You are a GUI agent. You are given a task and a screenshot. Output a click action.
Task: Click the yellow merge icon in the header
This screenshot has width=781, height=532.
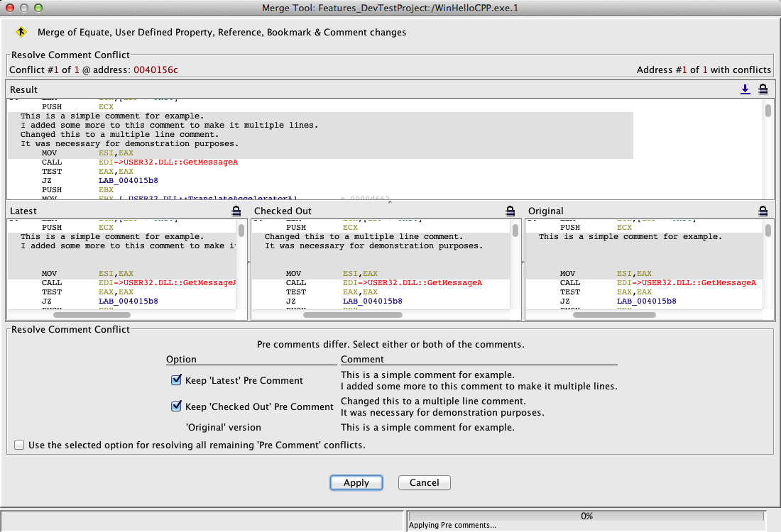[x=21, y=32]
